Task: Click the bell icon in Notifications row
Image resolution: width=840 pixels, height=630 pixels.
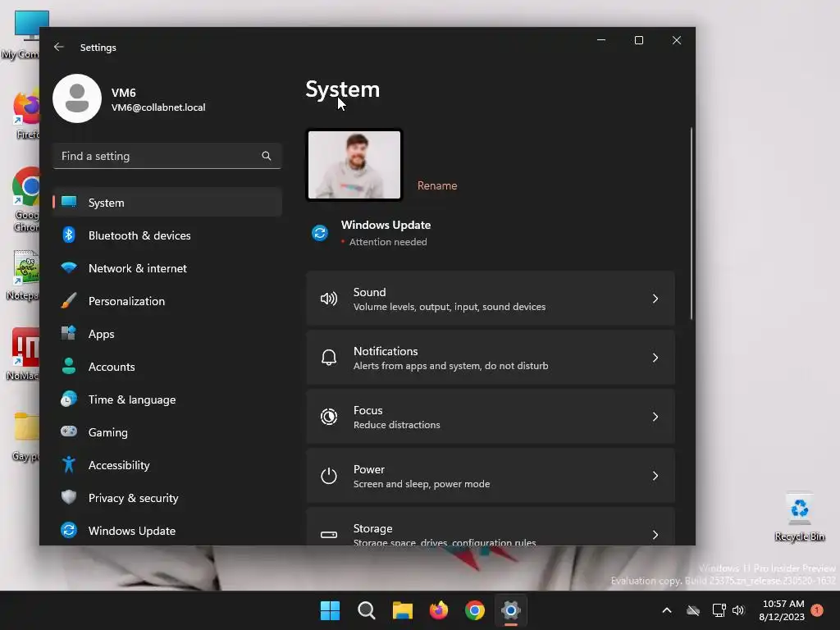Action: 329,358
